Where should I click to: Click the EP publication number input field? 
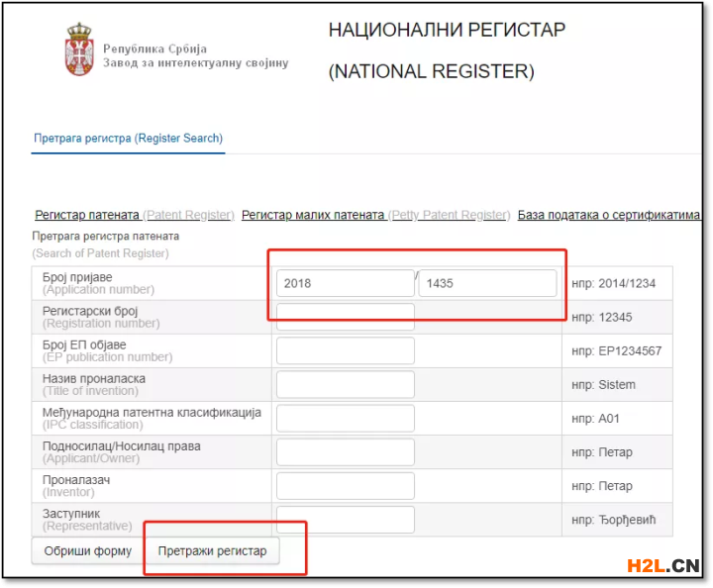(345, 350)
